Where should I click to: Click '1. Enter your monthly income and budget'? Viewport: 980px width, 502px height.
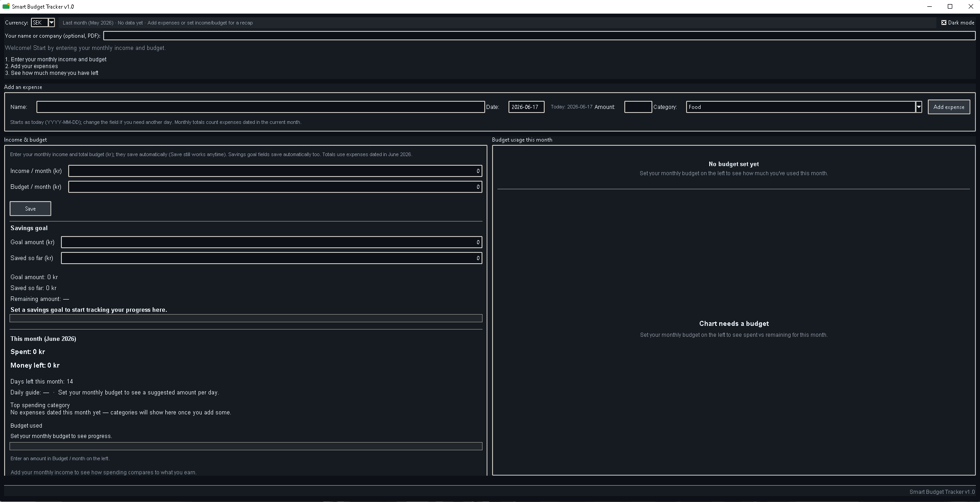56,59
